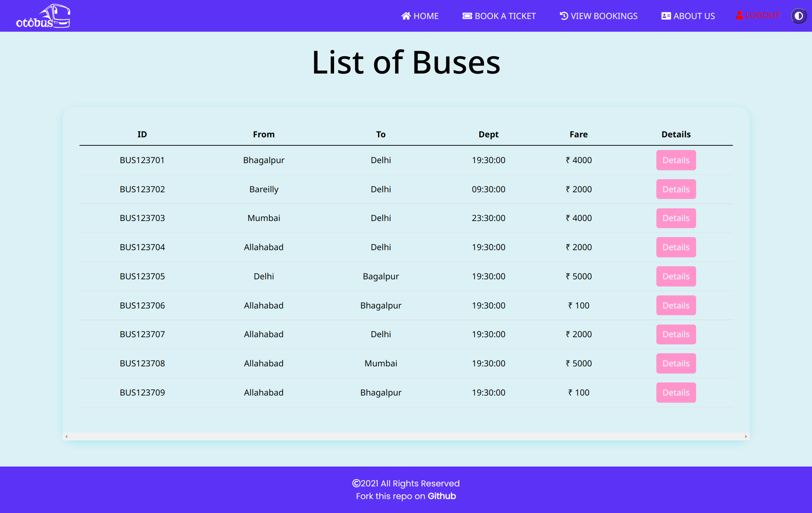
Task: Click the horizontal scrollbar's left arrow
Action: [66, 437]
